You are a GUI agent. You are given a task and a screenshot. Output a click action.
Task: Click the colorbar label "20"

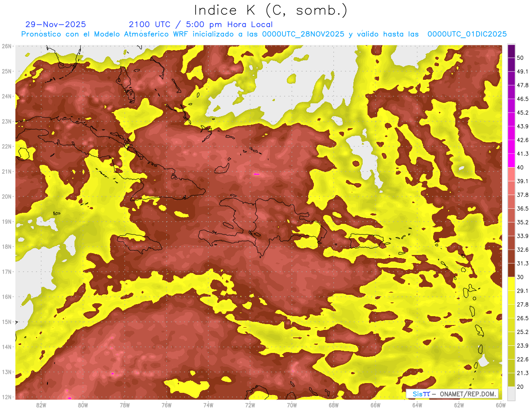(520, 387)
